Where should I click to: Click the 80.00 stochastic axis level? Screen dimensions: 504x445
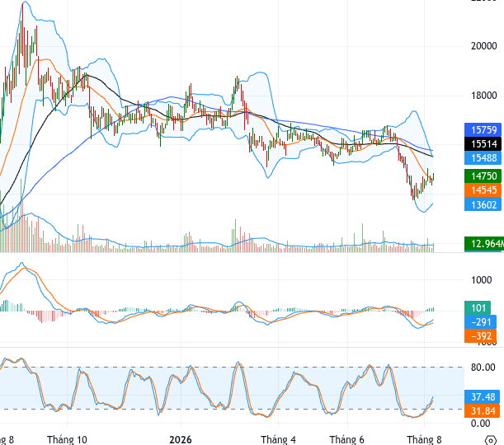(x=483, y=367)
